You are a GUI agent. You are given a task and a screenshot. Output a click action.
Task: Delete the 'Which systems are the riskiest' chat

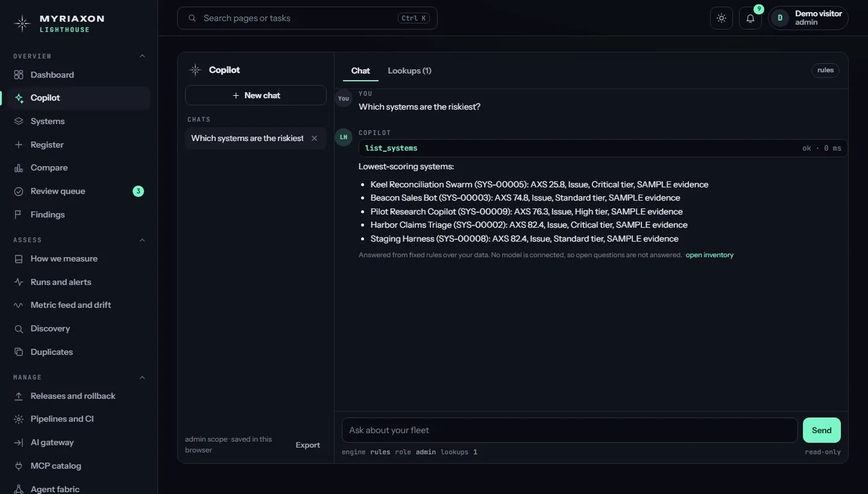point(314,138)
